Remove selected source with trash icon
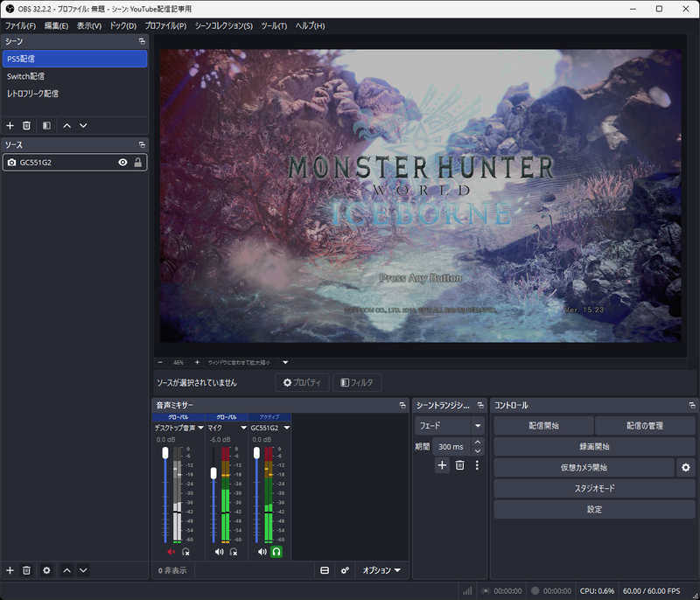 click(26, 570)
